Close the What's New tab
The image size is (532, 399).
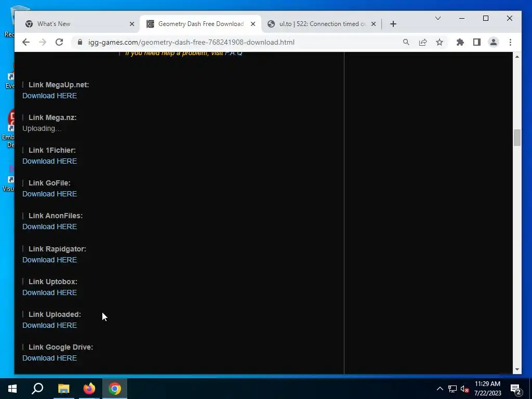[x=132, y=24]
